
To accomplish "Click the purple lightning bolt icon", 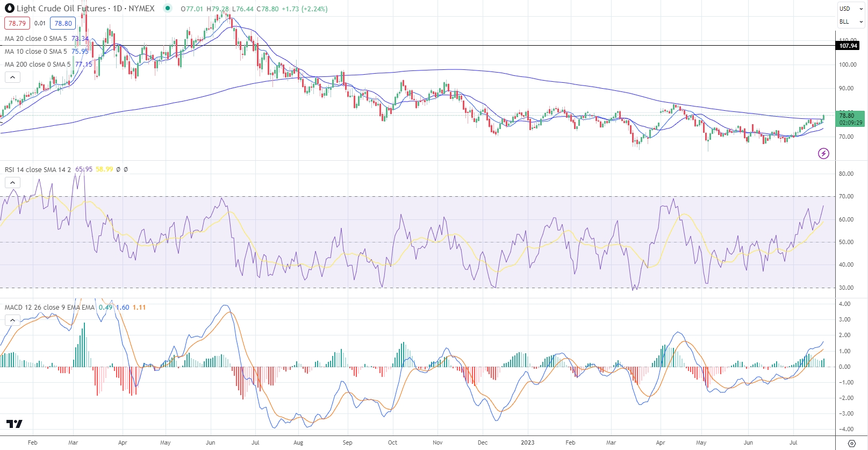I will click(823, 154).
